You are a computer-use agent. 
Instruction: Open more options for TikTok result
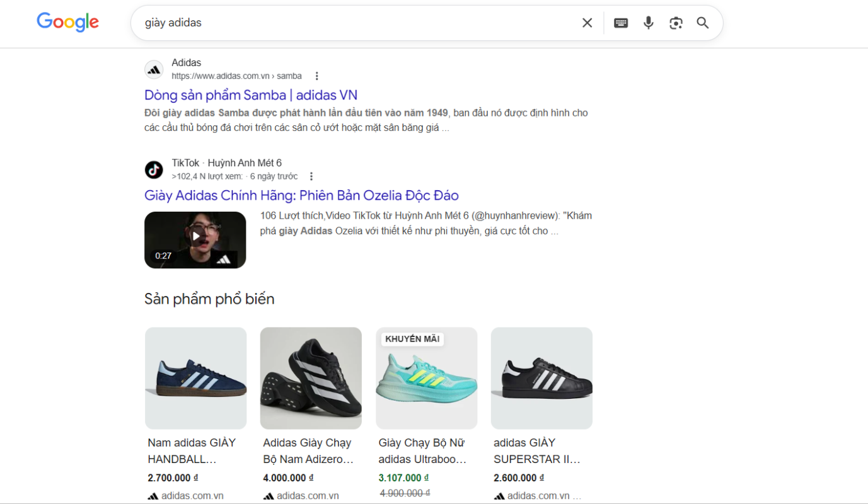coord(311,176)
